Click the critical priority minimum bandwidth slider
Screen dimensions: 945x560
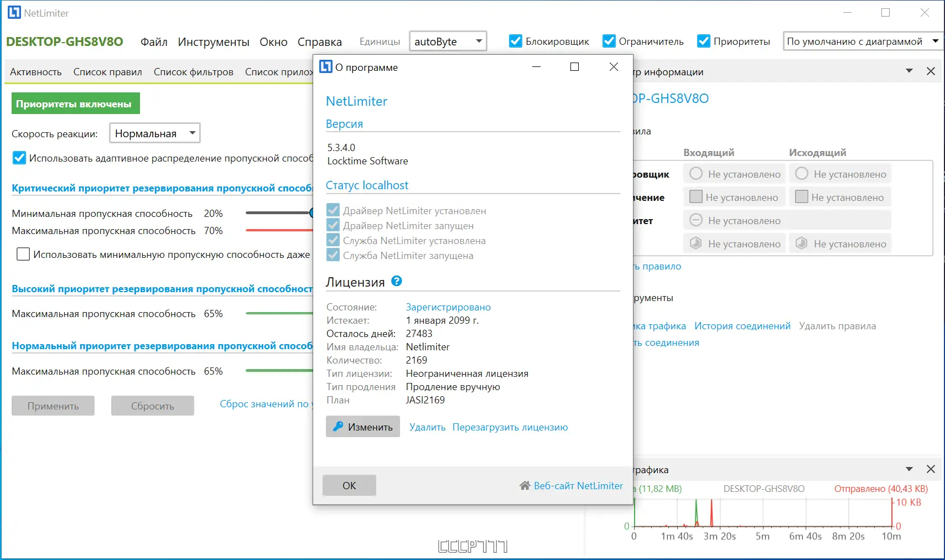(279, 212)
